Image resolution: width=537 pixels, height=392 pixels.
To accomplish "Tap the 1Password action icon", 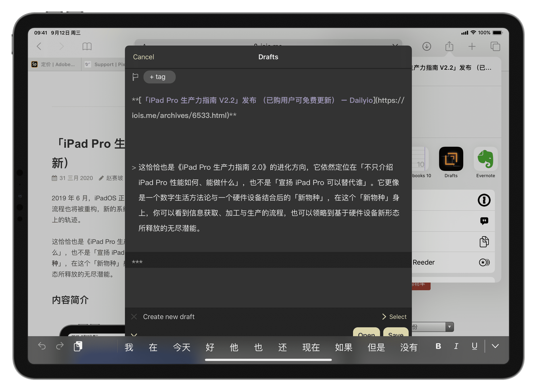I will [484, 200].
